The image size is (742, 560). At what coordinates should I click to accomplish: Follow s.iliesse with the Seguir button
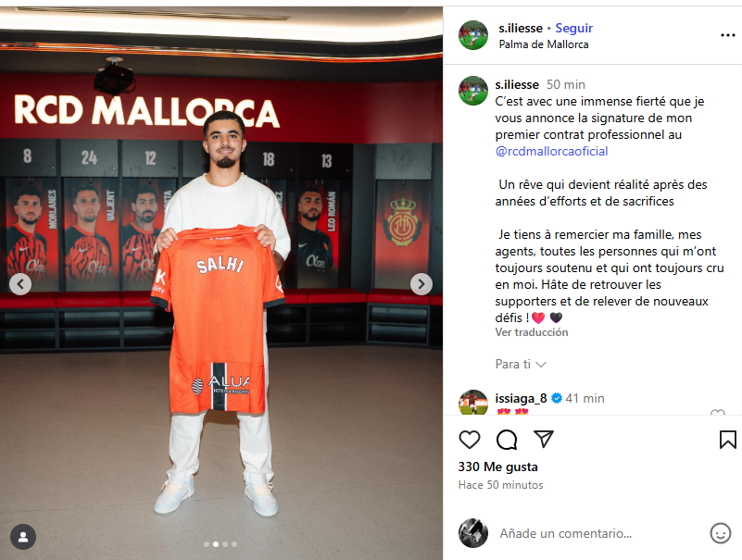(573, 29)
